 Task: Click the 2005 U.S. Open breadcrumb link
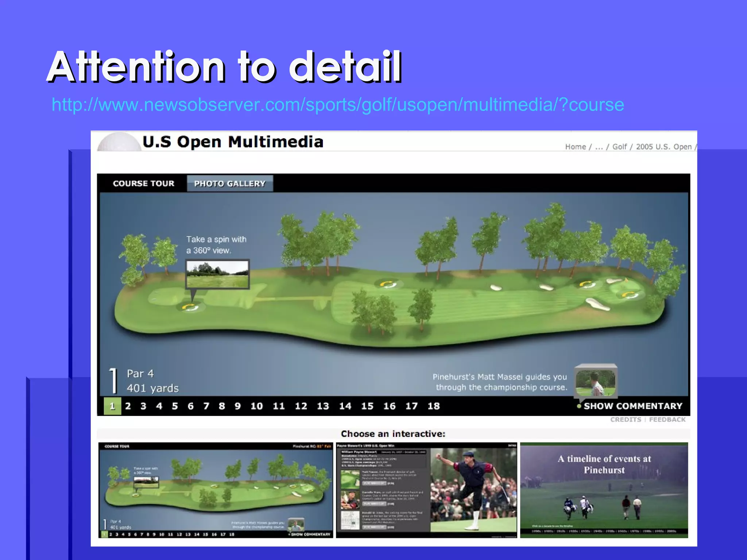click(x=664, y=147)
